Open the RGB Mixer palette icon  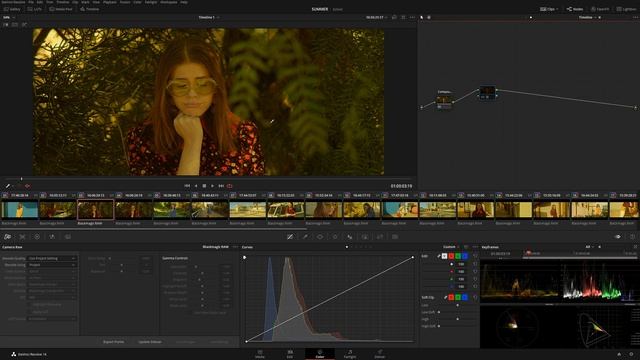52,237
